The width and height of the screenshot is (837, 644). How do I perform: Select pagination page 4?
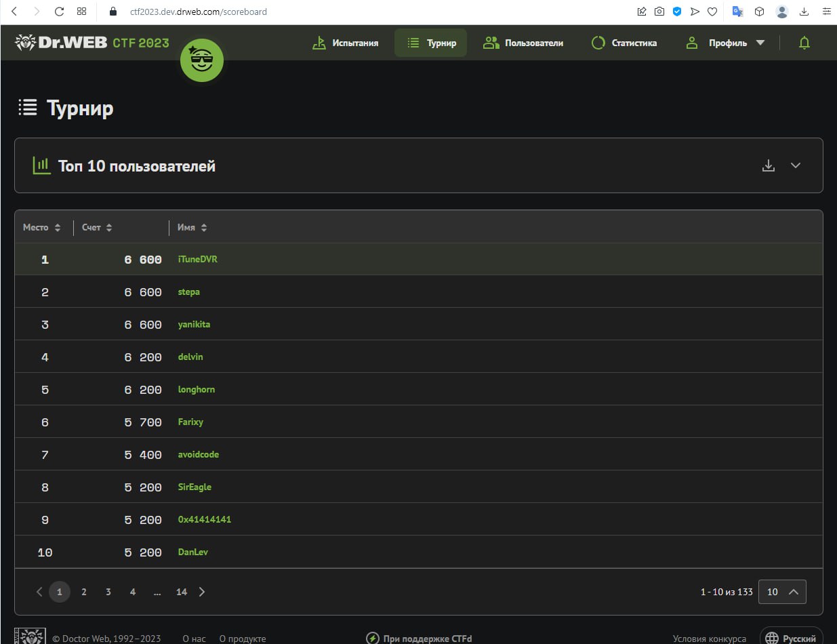(133, 592)
